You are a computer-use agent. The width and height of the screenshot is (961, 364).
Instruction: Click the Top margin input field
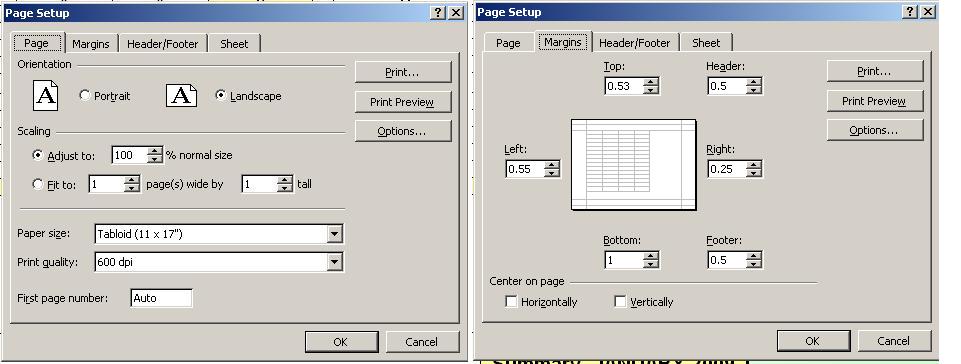click(624, 86)
